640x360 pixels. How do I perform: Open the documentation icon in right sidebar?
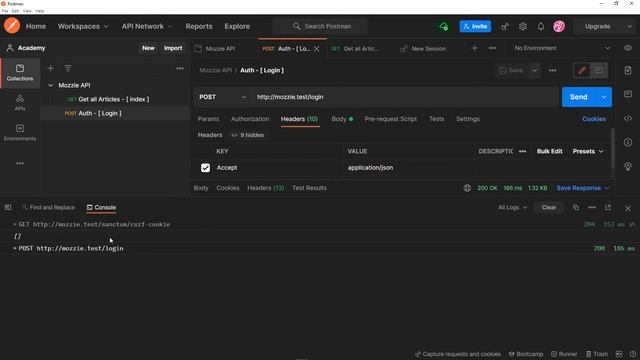click(628, 70)
